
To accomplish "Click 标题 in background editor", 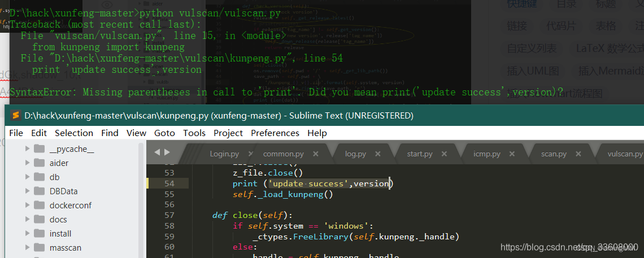I will (x=606, y=4).
